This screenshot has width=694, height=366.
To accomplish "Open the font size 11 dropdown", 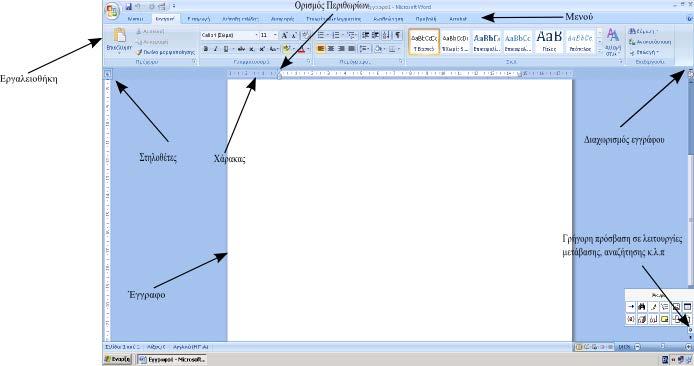I will 269,35.
